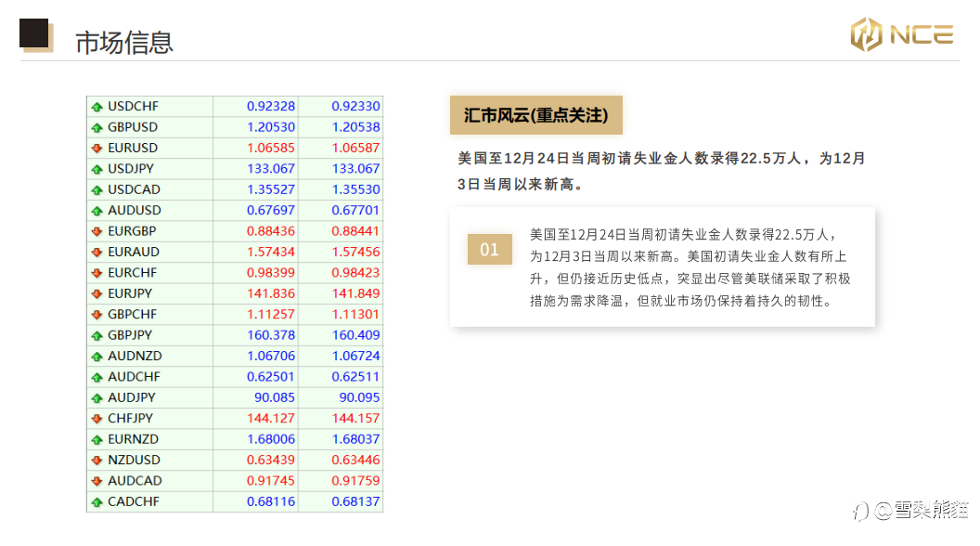Click the red down arrow beside EURJPY
Screen dimensions: 980x546
point(97,294)
